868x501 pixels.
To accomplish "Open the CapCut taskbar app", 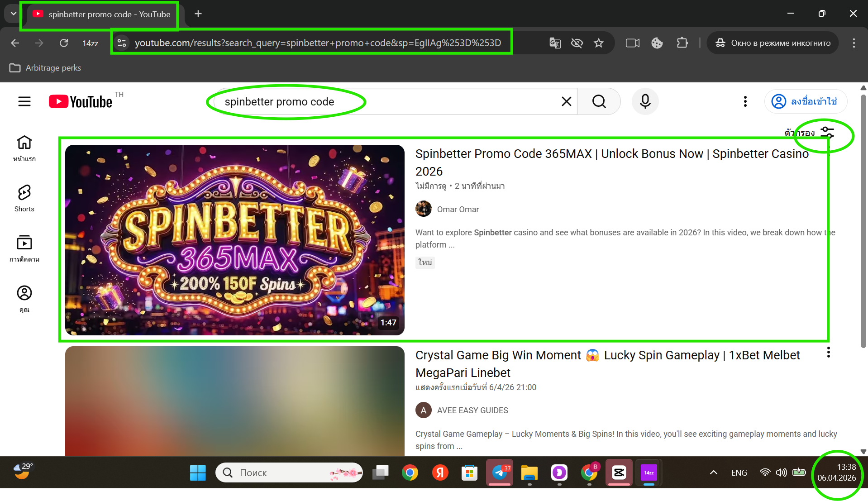I will pos(619,472).
